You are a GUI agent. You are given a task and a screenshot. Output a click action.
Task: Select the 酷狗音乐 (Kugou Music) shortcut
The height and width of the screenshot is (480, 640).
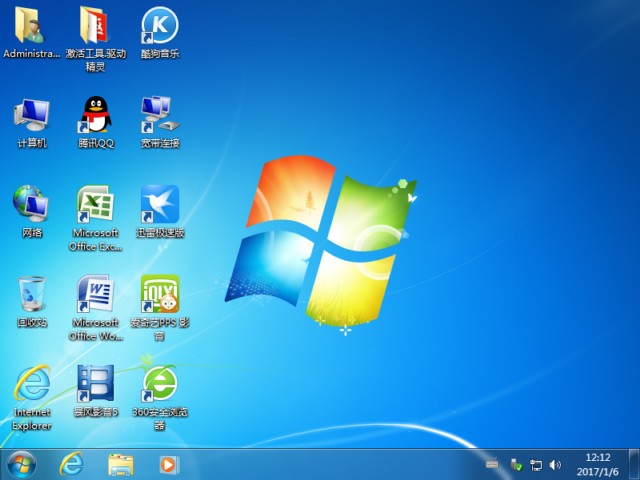pyautogui.click(x=160, y=26)
